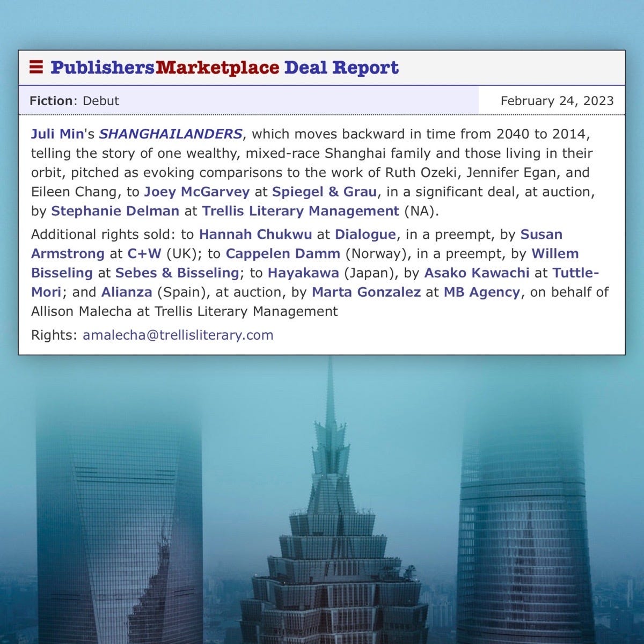Click the Rights: label text
This screenshot has width=644, height=644.
(54, 335)
